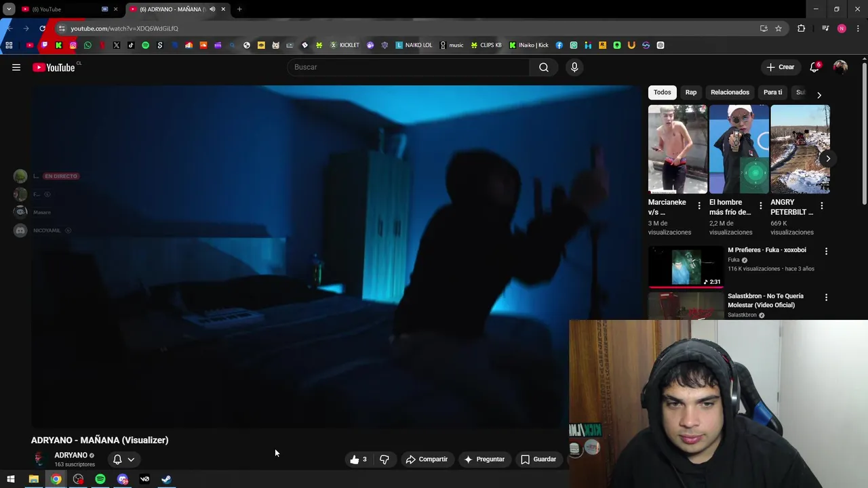Screen dimensions: 868x488
Task: Open options for M Prefieres video
Action: click(826, 251)
